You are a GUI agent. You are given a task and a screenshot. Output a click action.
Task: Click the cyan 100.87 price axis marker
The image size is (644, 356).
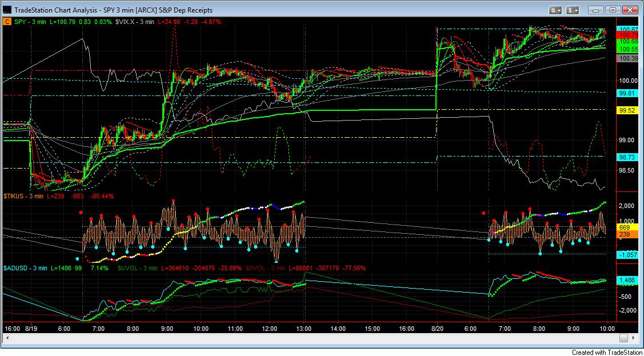click(628, 29)
